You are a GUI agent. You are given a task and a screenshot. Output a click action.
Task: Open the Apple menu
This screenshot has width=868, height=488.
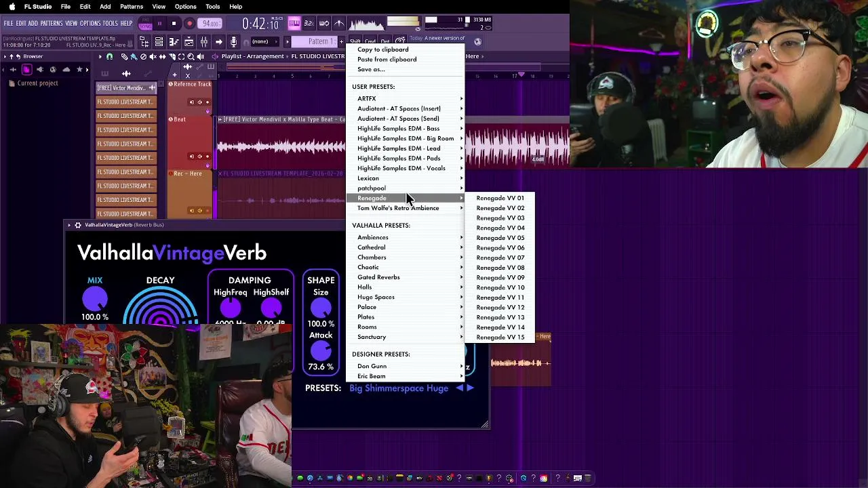click(x=12, y=7)
